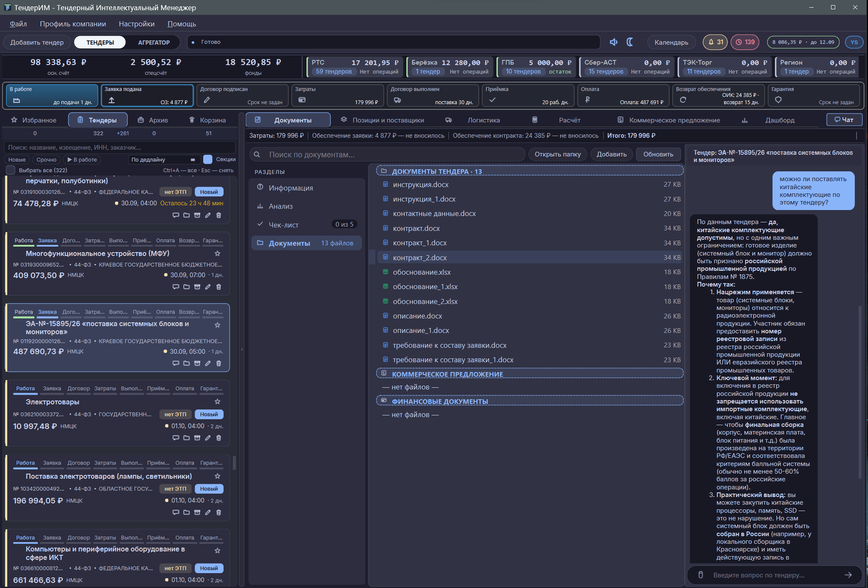Image resolution: width=868 pixels, height=588 pixels.
Task: Toggle the Срочно filter chip
Action: (x=46, y=160)
